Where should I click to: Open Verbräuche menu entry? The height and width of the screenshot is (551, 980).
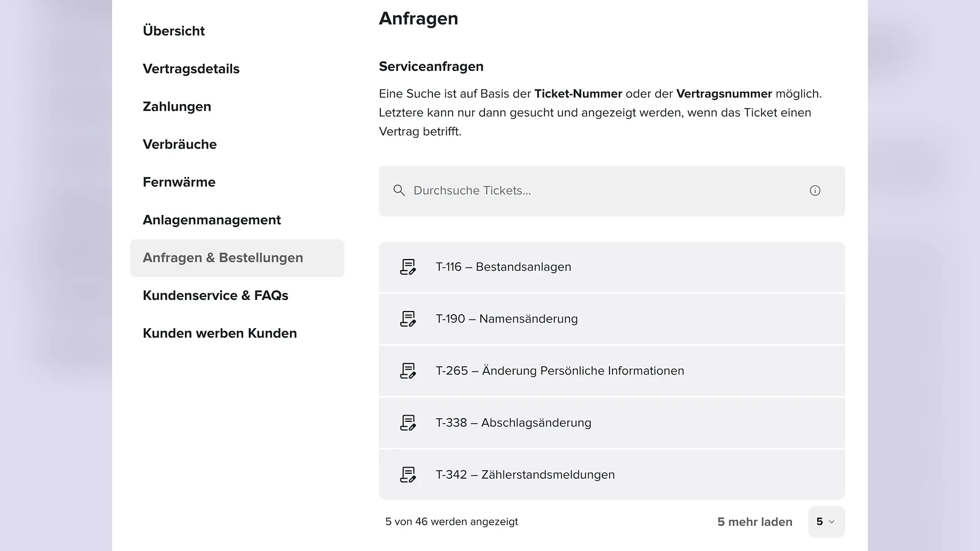tap(179, 144)
